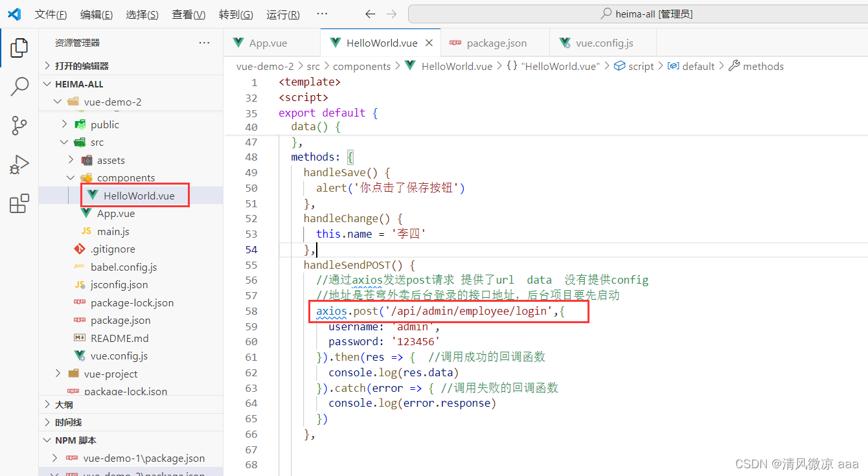Collapse the NPM 脚本 section
This screenshot has width=868, height=476.
(x=131, y=440)
